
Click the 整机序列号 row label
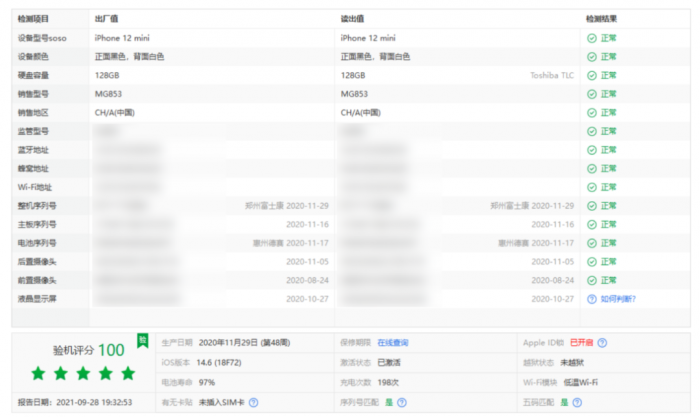coord(37,206)
